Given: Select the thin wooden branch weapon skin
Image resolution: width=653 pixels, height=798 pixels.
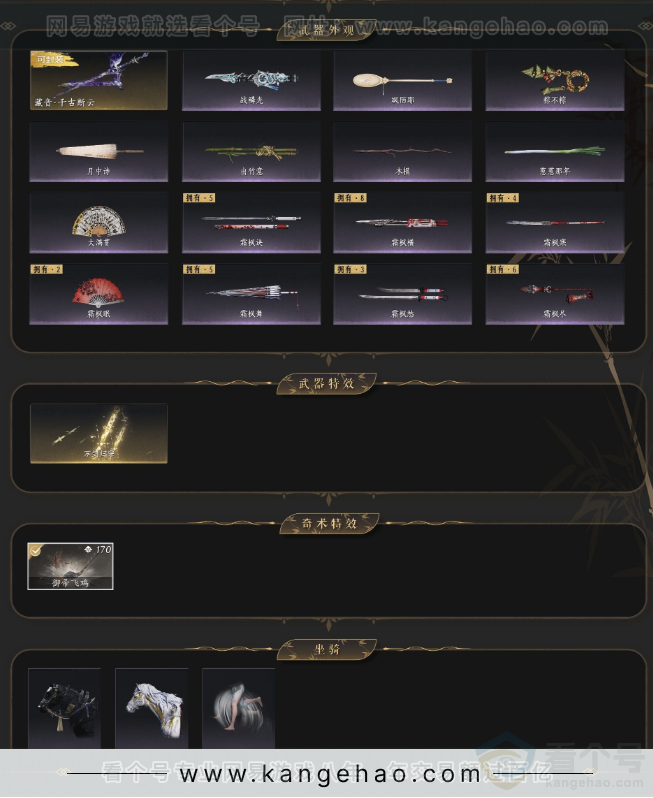Looking at the screenshot, I should point(403,152).
